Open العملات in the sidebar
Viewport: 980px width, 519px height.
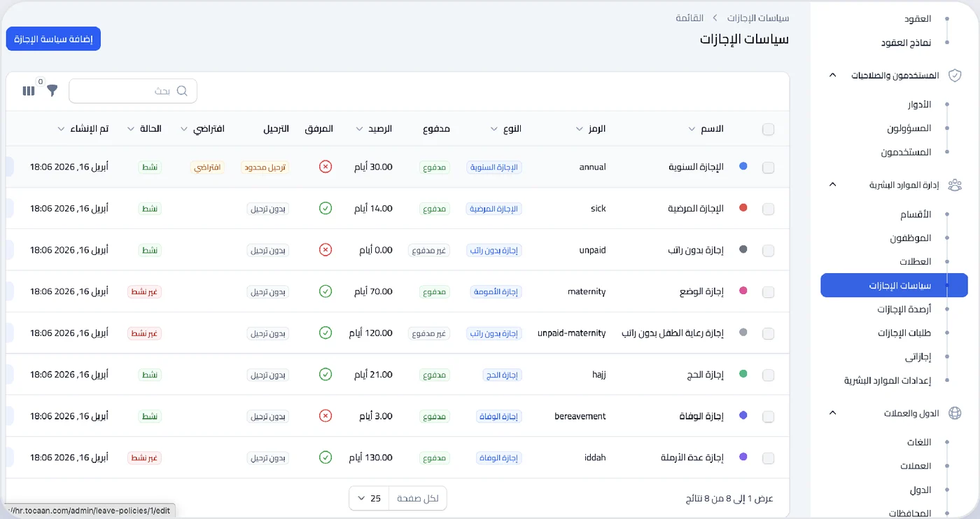[916, 466]
